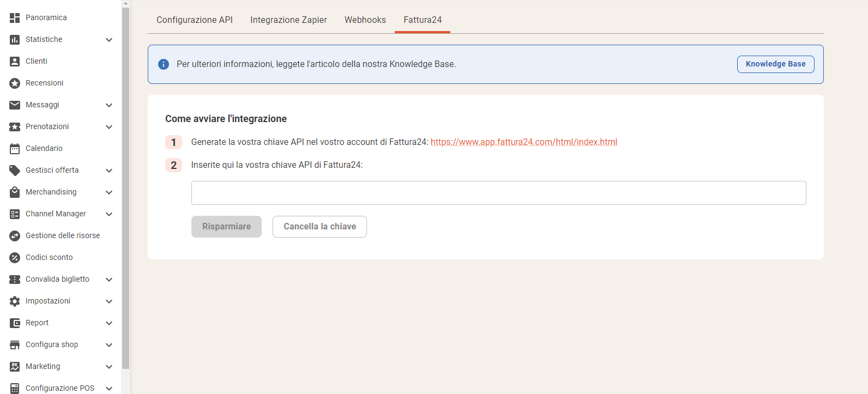This screenshot has width=868, height=394.
Task: Click the Gestione delle risorse swap icon
Action: tap(15, 236)
